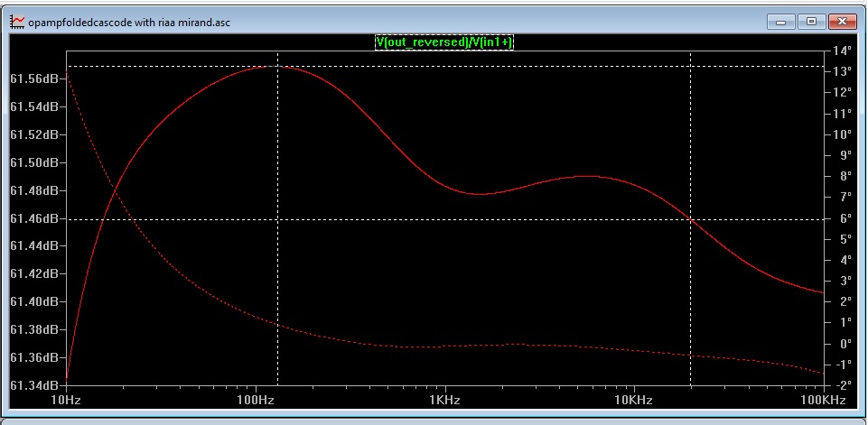Click the 11° phase axis label

tap(843, 114)
